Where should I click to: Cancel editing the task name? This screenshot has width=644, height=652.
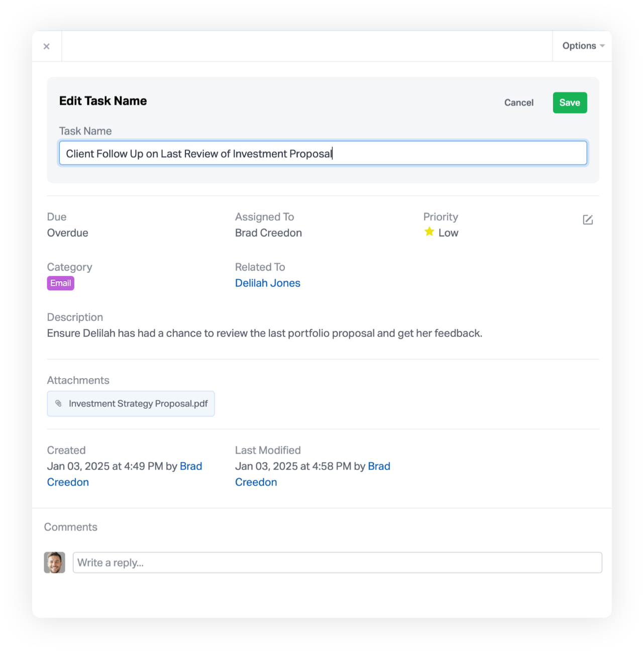pyautogui.click(x=519, y=102)
